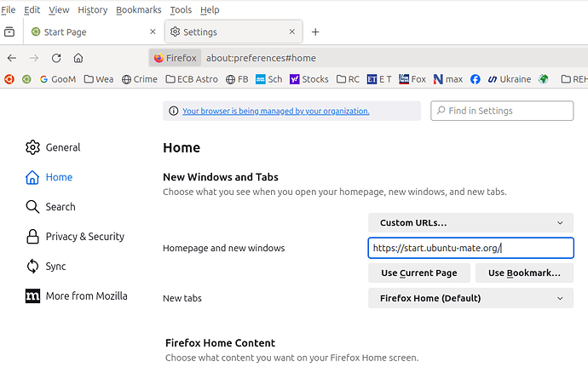Open More from Mozilla section
The width and height of the screenshot is (588, 373).
76,296
